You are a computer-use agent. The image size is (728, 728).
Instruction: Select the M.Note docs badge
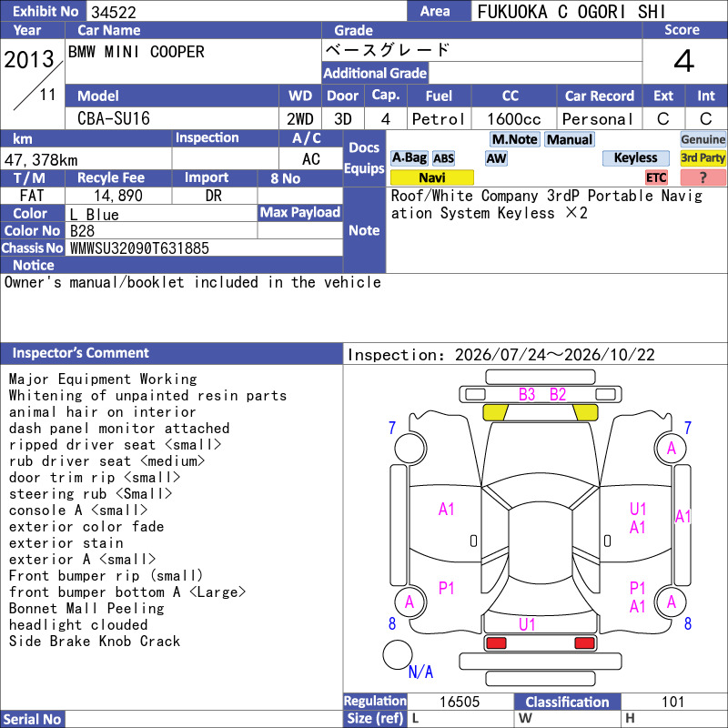[514, 139]
